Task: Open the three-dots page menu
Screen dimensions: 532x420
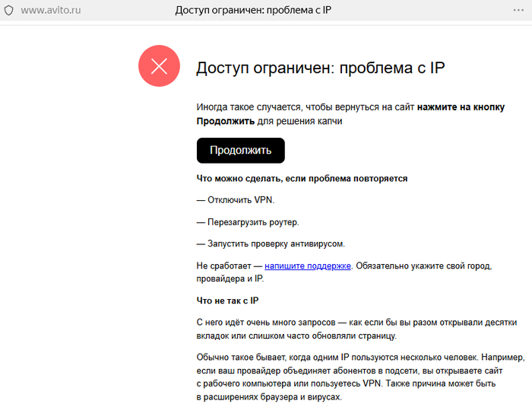Action: (x=518, y=10)
